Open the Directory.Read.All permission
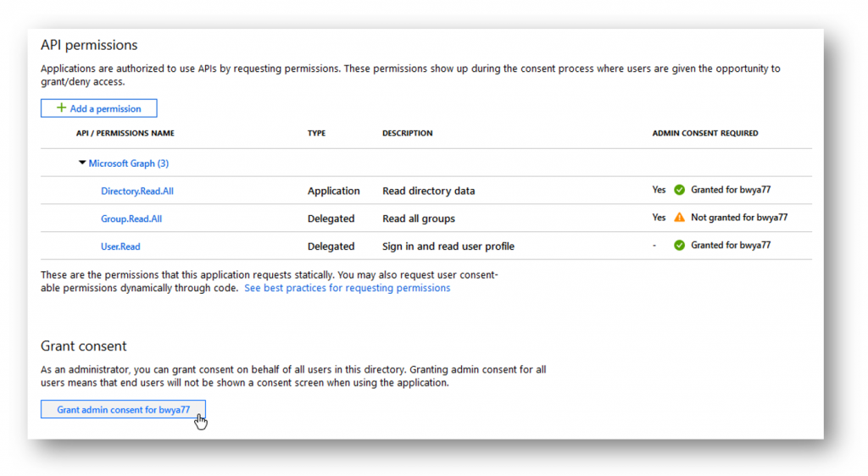 136,191
